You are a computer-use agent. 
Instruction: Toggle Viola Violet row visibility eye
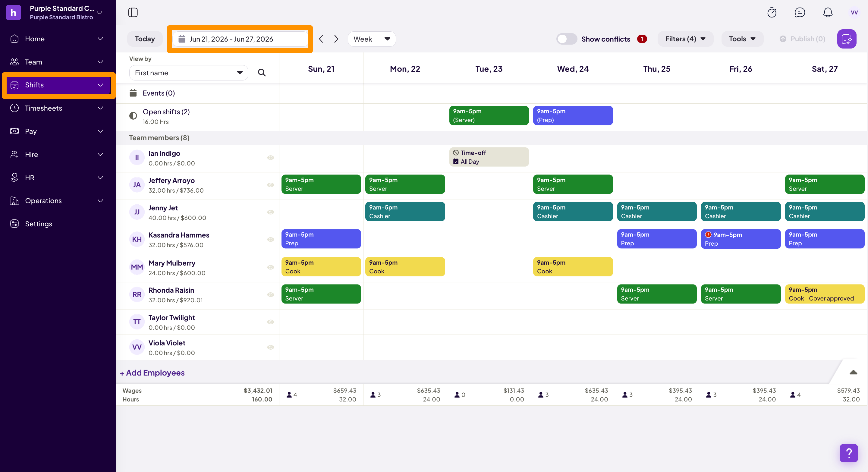click(270, 347)
